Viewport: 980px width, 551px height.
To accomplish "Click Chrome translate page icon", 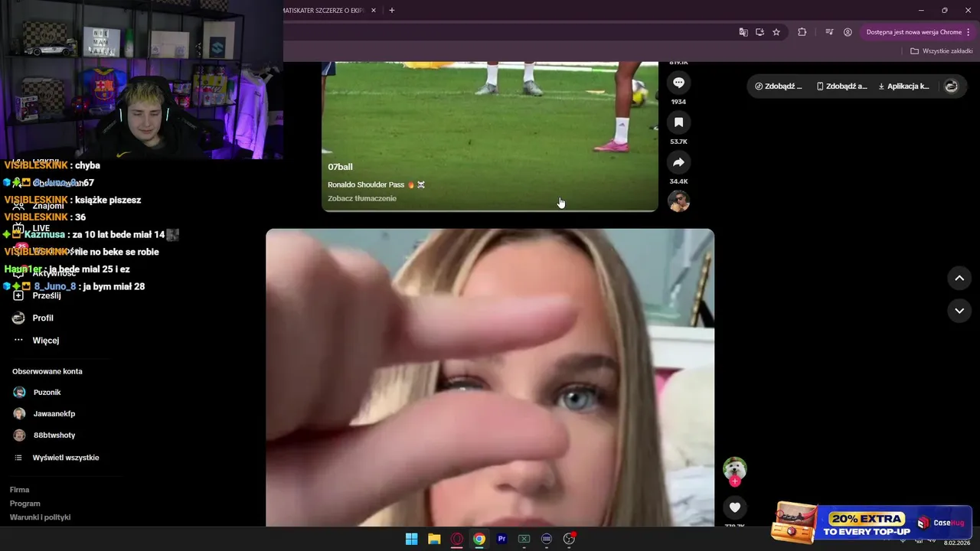I will [x=743, y=32].
